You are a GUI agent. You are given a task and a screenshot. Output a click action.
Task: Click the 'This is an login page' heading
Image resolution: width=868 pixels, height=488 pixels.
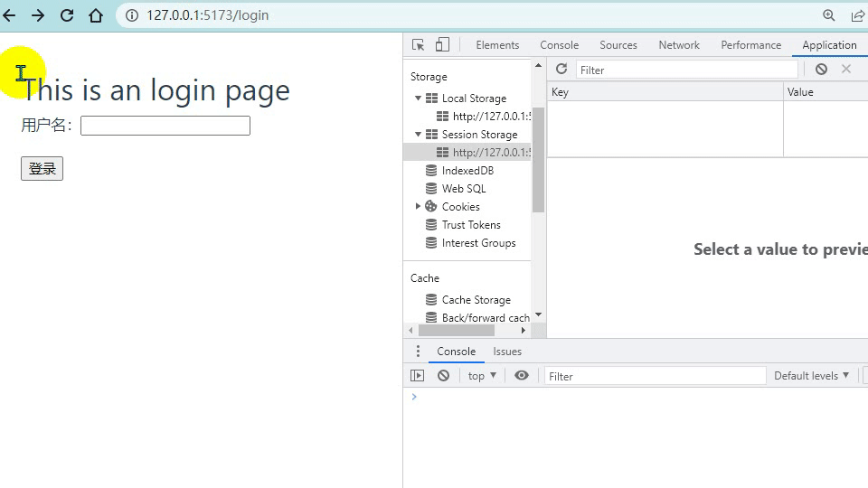[155, 90]
